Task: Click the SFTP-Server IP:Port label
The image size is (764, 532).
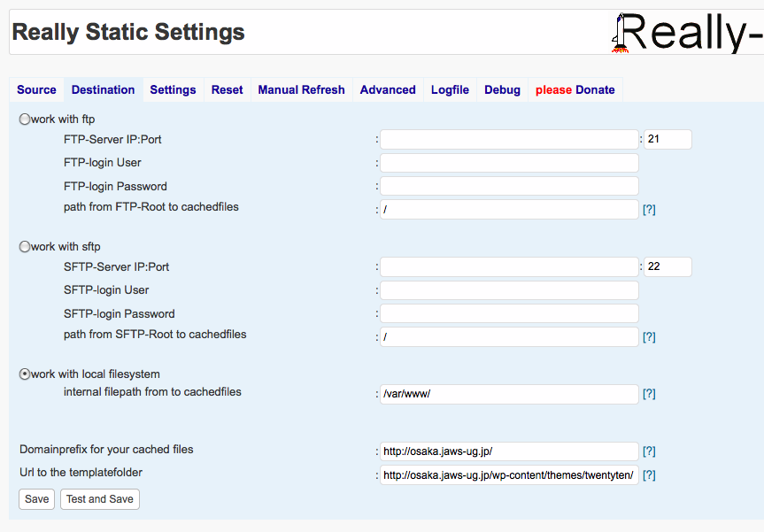Action: pos(117,267)
